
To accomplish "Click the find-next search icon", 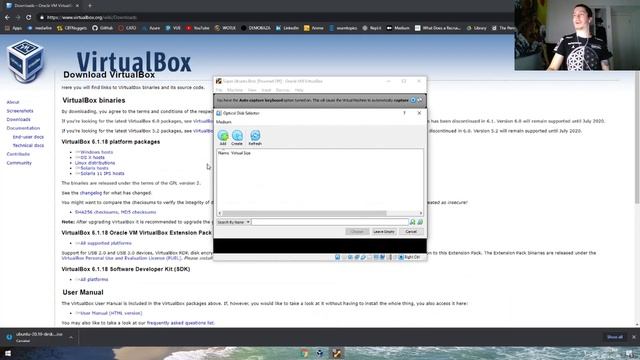I will [x=413, y=222].
